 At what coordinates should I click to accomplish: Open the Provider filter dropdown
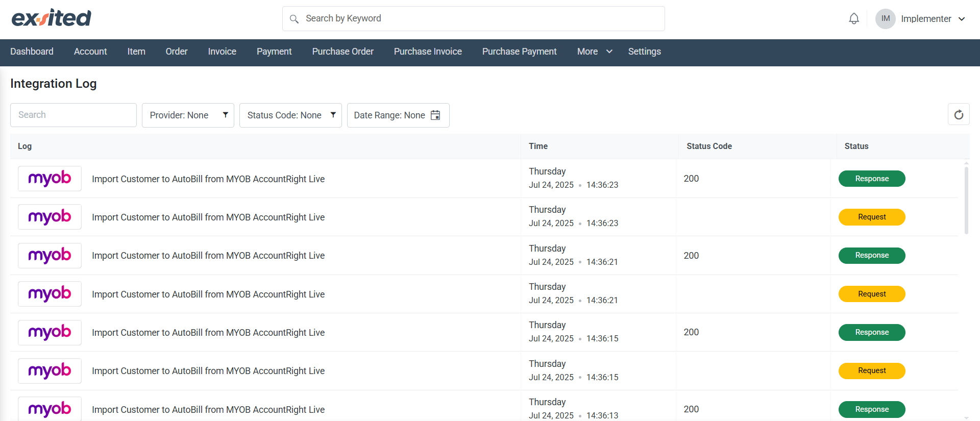click(x=188, y=115)
